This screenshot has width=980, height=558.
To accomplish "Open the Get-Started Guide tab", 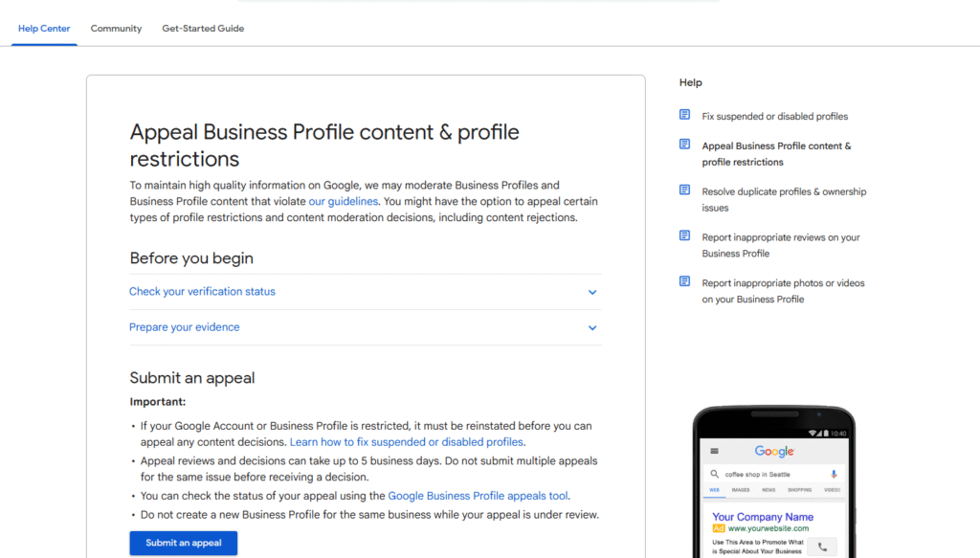I will tap(203, 29).
